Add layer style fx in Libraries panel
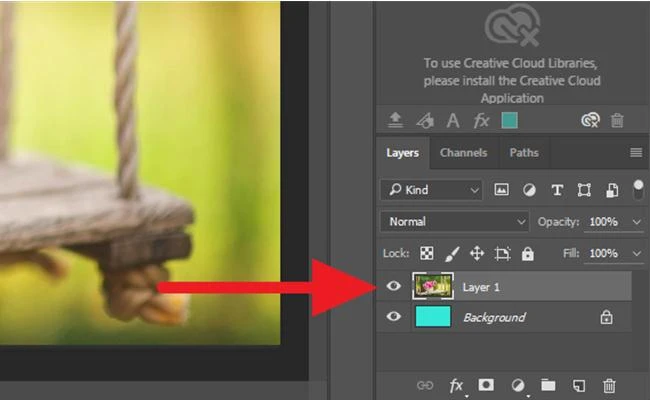This screenshot has height=400, width=650. [481, 121]
